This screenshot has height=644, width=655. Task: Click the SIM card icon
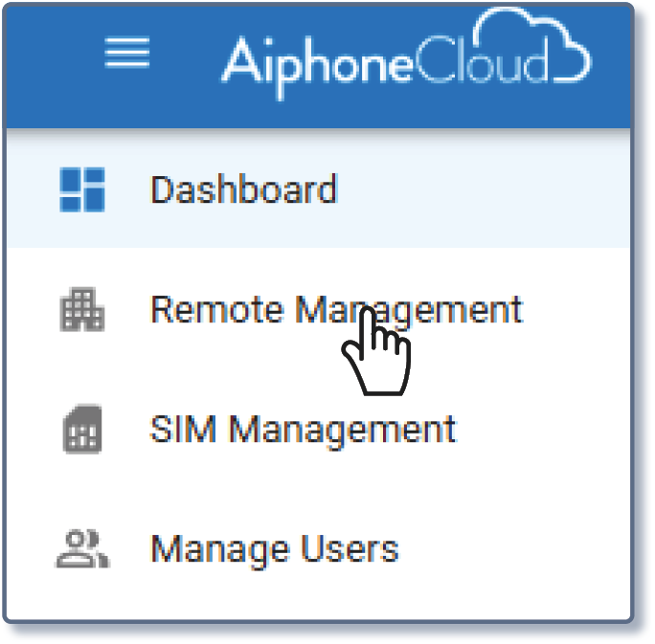81,431
